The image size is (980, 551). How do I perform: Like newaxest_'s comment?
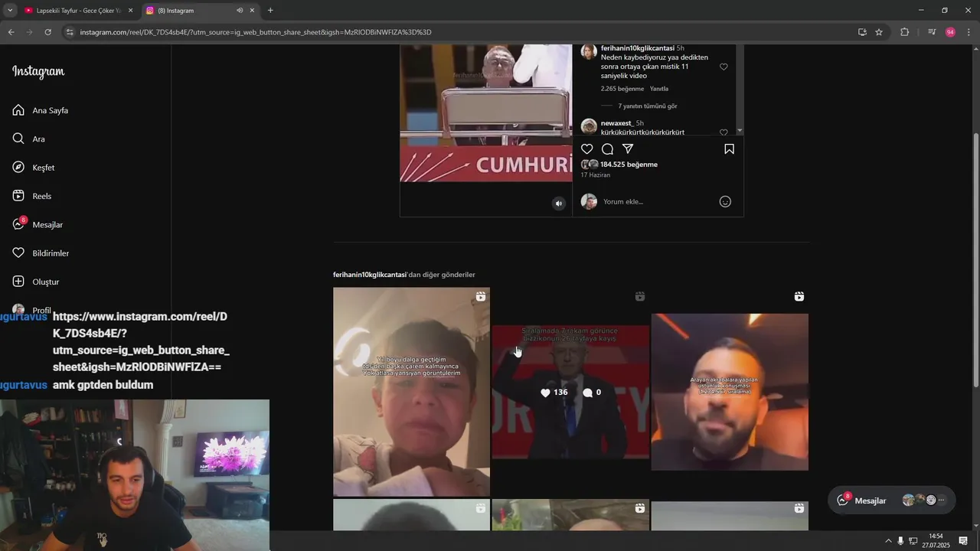pos(724,132)
